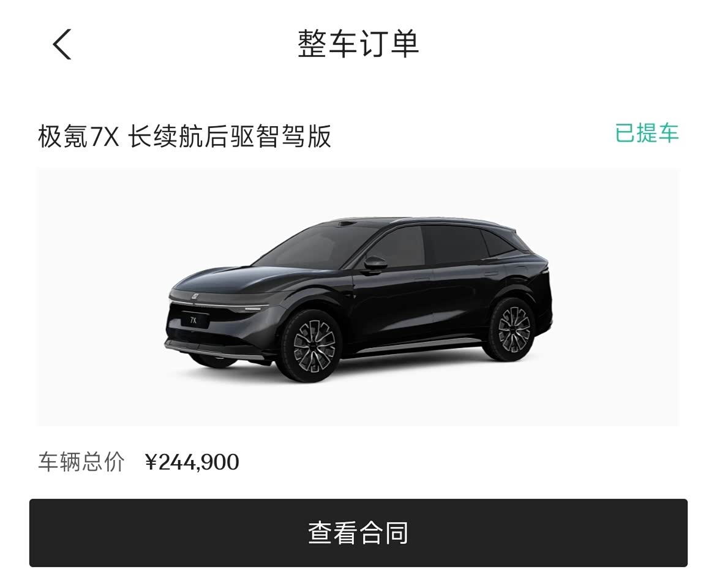This screenshot has height=588, width=717.
Task: Tap the 已提车 order status label
Action: point(647,133)
